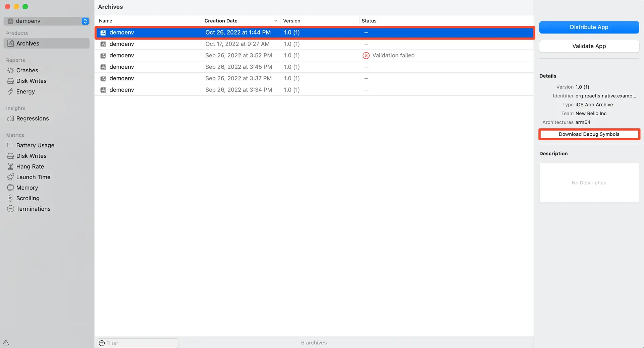Image resolution: width=644 pixels, height=348 pixels.
Task: Open the demoenv product selector dropdown
Action: tap(85, 21)
